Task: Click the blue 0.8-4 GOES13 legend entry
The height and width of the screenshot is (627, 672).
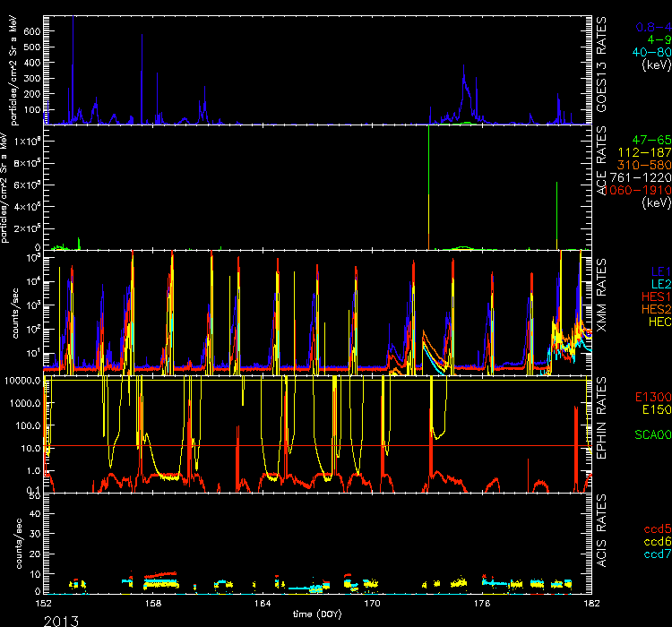Action: [x=651, y=27]
